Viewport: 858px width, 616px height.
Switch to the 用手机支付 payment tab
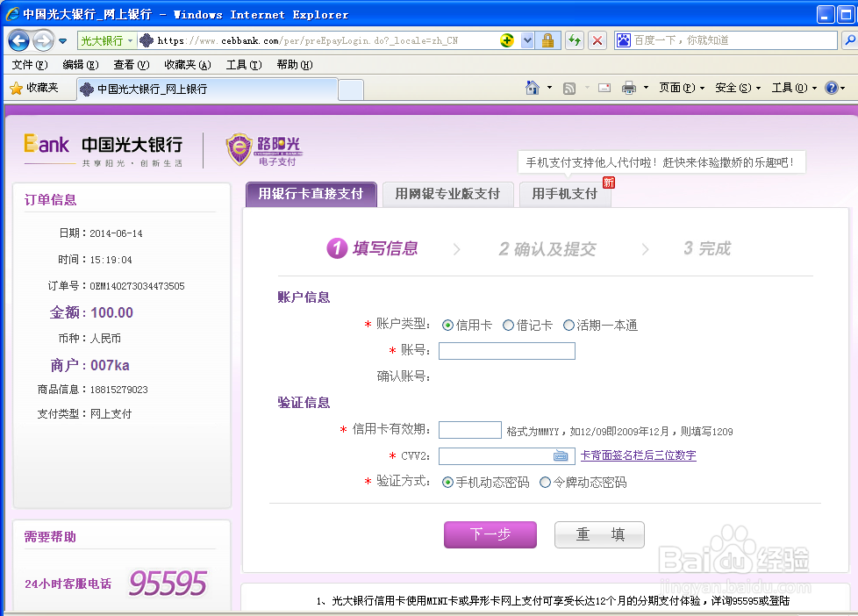[x=564, y=195]
